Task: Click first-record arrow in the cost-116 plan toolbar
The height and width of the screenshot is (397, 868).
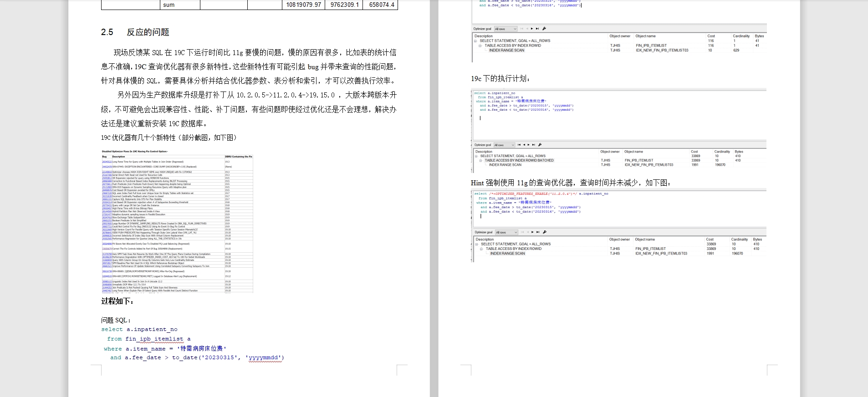Action: [522, 29]
